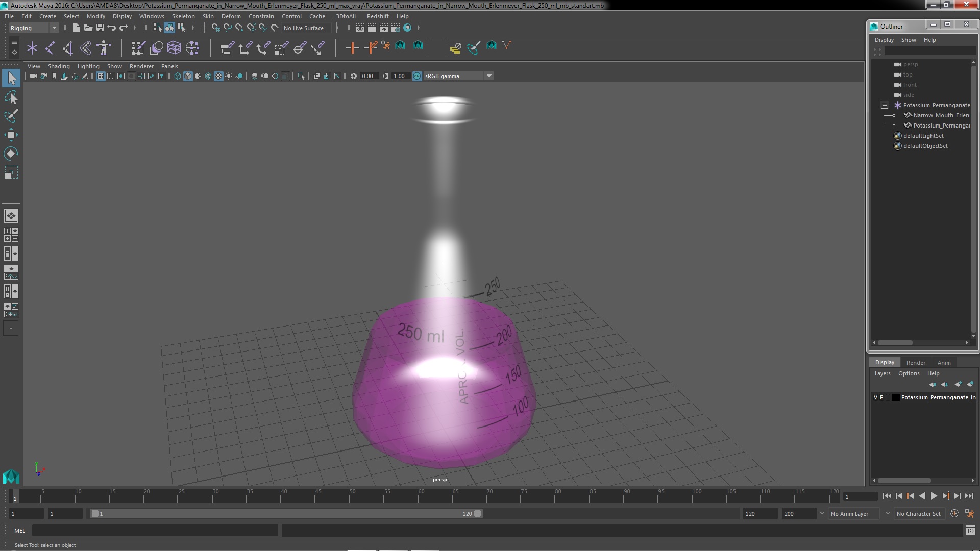Toggle smooth shade all cube
Screen dimensions: 980x551
[188, 76]
